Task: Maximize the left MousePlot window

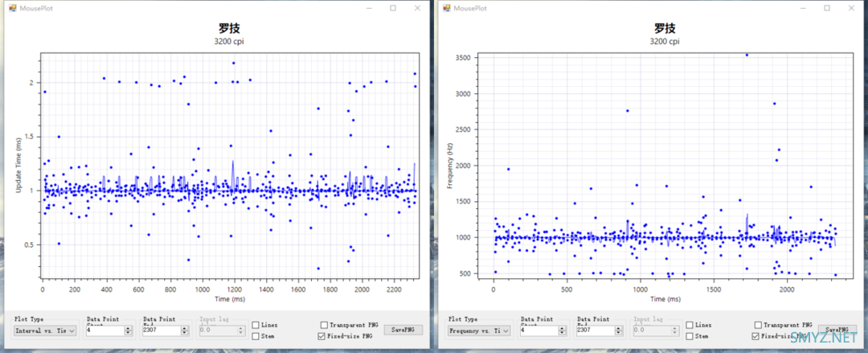Action: [x=393, y=8]
